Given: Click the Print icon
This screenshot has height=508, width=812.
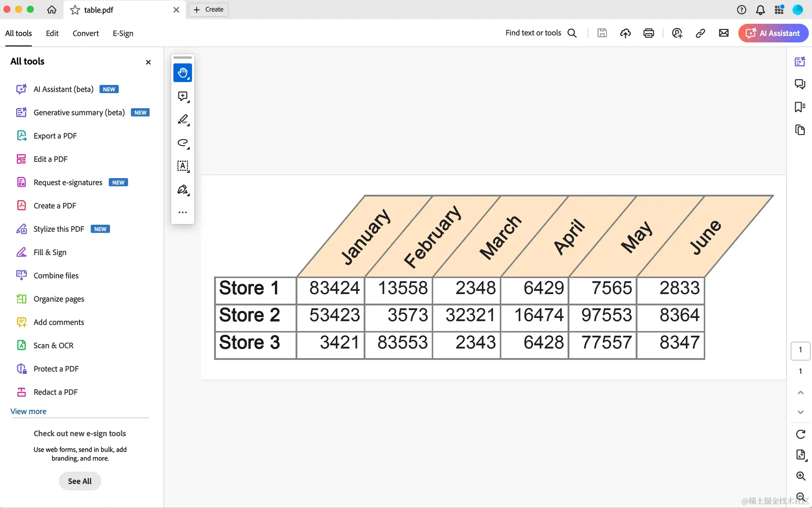Looking at the screenshot, I should 648,33.
